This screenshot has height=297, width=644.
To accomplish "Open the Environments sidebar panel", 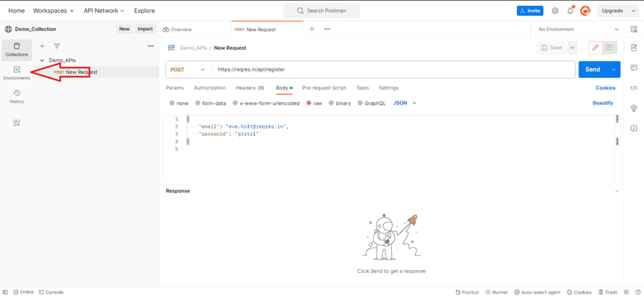I will [x=16, y=73].
